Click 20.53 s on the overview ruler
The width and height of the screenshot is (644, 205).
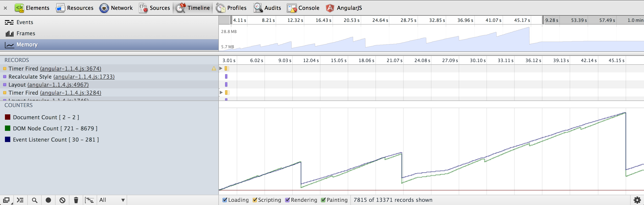351,20
